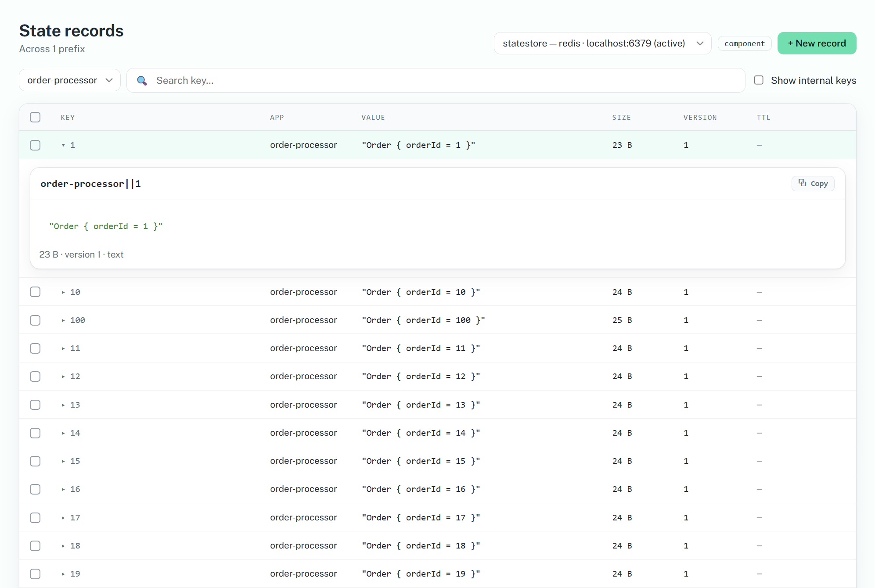Expand the key 19 row
875x588 pixels.
click(63, 574)
